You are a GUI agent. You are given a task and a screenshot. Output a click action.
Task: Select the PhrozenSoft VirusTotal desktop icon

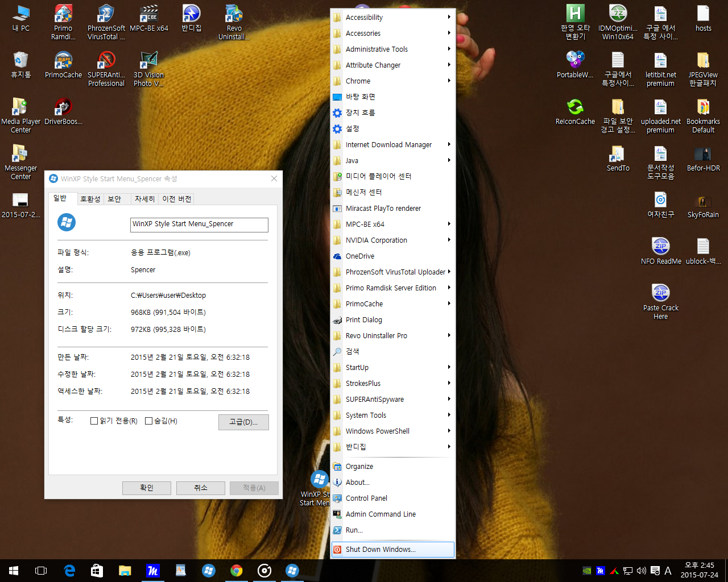pos(106,22)
